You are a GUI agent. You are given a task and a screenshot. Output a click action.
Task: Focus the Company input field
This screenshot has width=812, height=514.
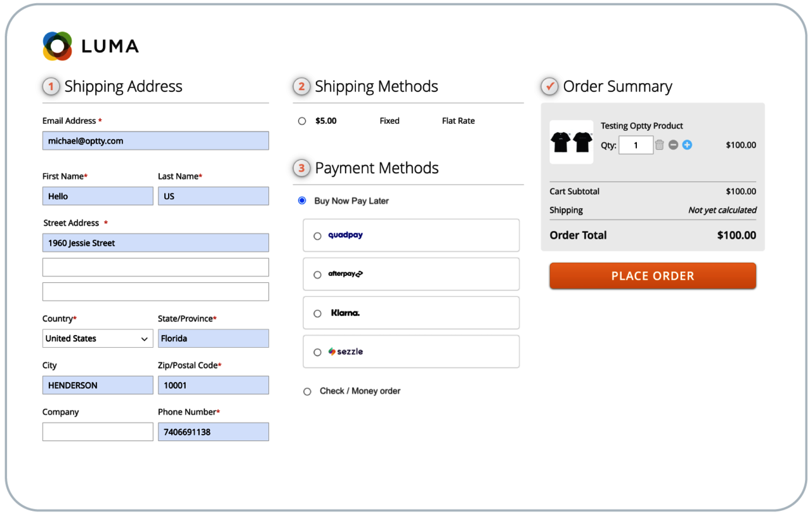(x=98, y=432)
